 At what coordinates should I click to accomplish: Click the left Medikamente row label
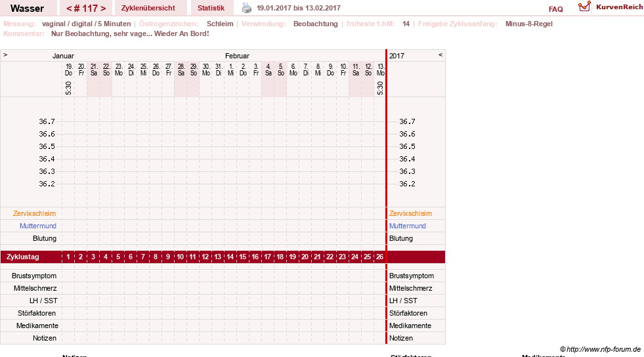[x=37, y=325]
